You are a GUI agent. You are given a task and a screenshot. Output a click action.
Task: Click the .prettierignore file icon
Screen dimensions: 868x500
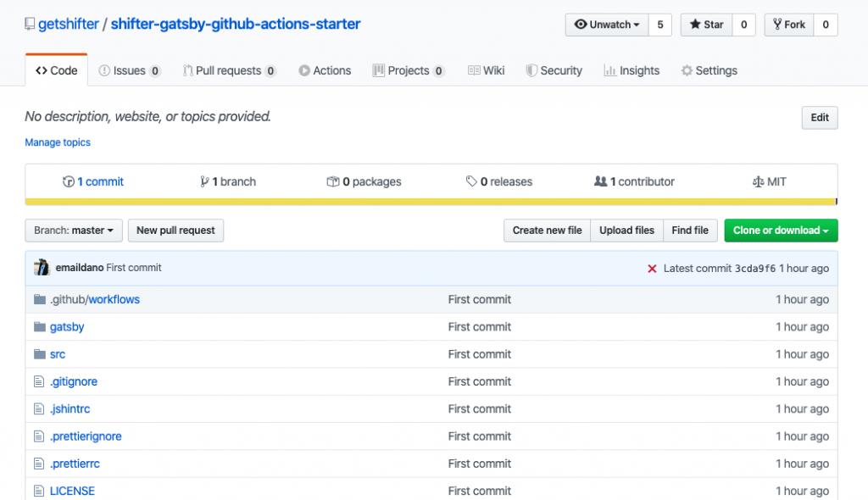pos(39,436)
